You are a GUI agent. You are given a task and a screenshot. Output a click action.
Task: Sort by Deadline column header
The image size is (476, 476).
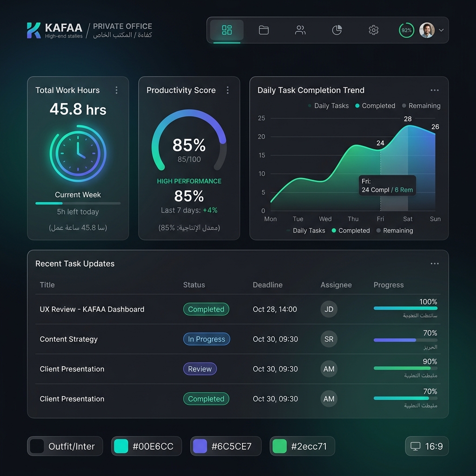[x=267, y=285]
